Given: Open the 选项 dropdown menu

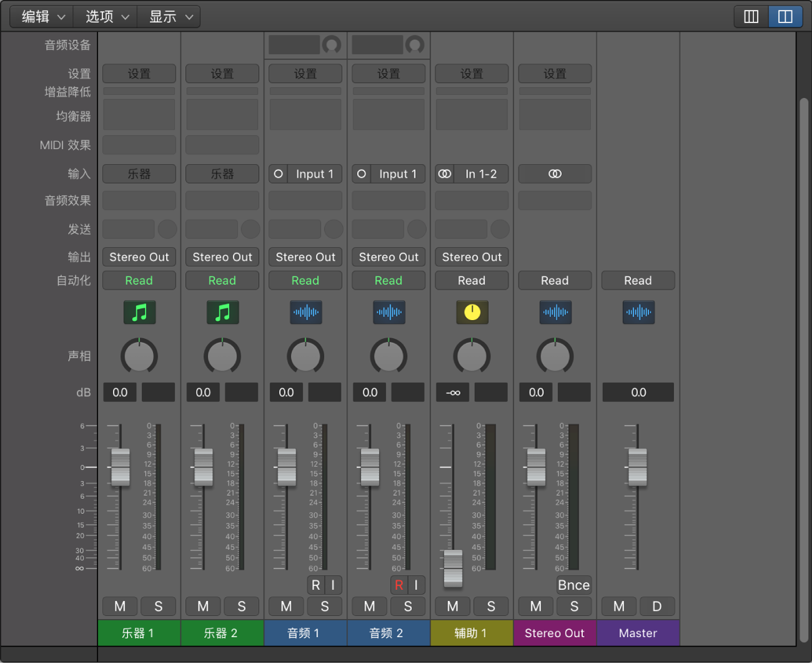Looking at the screenshot, I should (x=106, y=17).
